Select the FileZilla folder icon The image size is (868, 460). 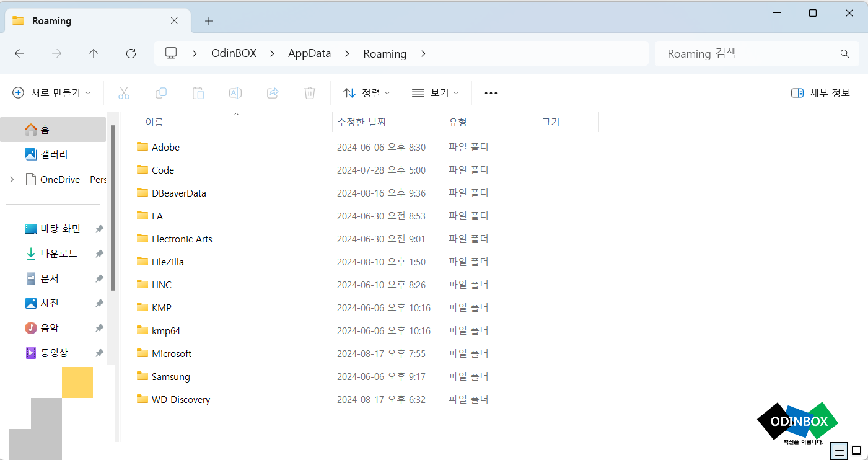coord(142,262)
